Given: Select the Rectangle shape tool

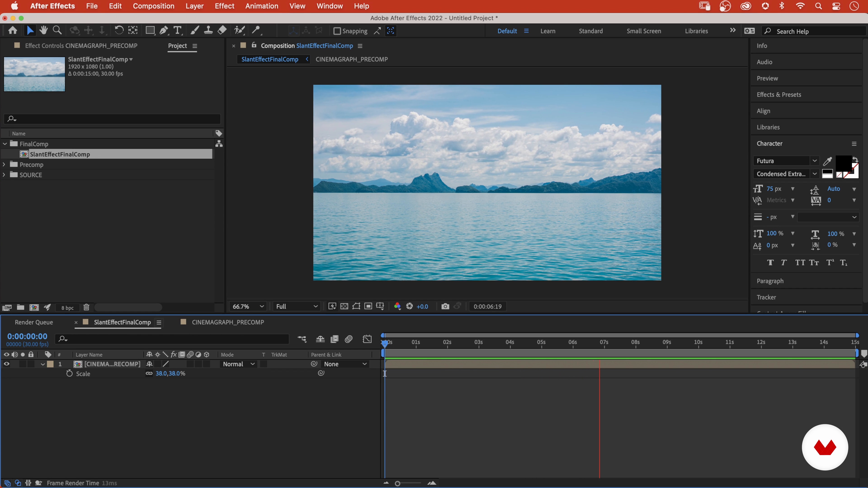Looking at the screenshot, I should (x=150, y=31).
